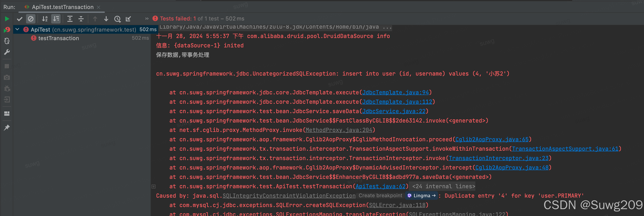
Task: Open SQLError.java:118 link
Action: [397, 205]
